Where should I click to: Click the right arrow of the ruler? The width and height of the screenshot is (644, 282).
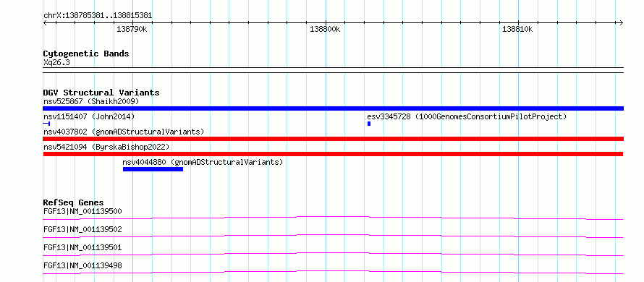[622, 23]
